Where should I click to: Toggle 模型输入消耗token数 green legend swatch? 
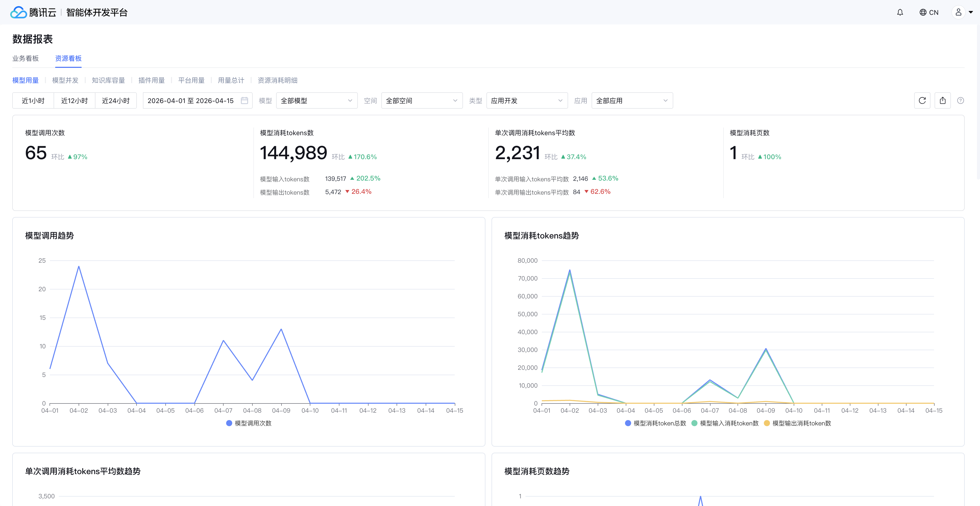(x=694, y=423)
